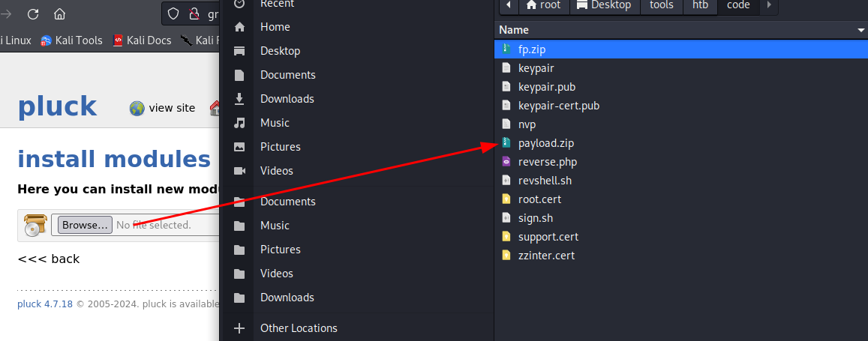Click the payload.zip archive icon
Viewport: 868px width, 341px height.
click(x=506, y=143)
